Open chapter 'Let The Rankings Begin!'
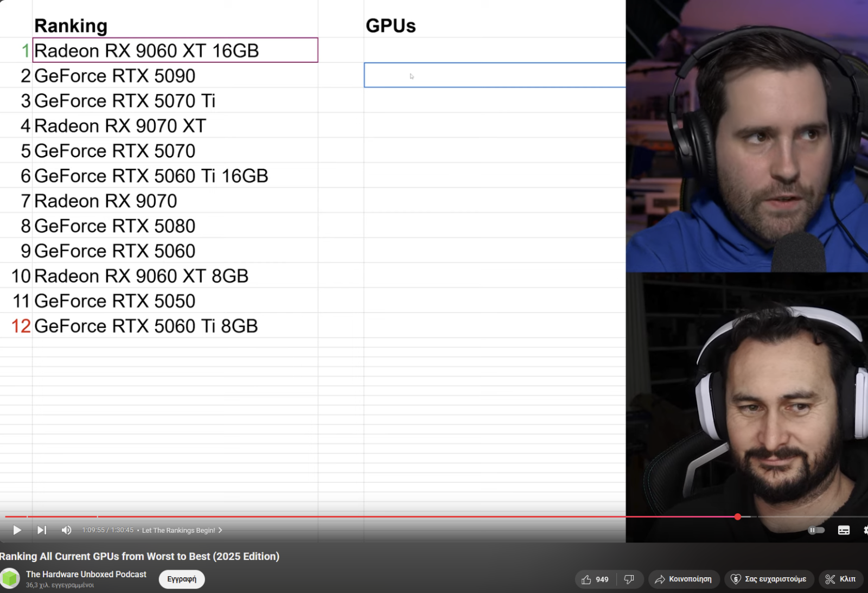The width and height of the screenshot is (868, 593). point(182,531)
